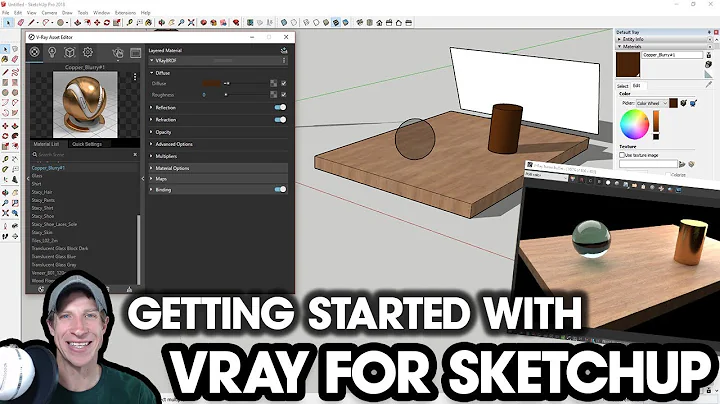Select the Stacy_Hair material in list

[x=42, y=192]
